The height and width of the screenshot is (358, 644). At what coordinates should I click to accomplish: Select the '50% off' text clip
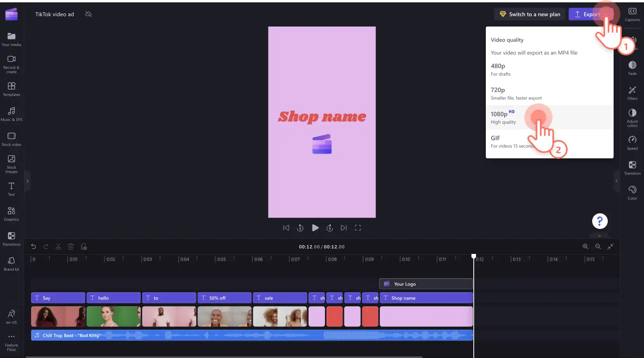click(x=224, y=298)
